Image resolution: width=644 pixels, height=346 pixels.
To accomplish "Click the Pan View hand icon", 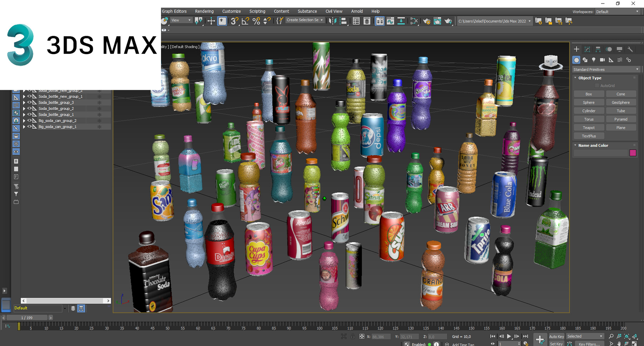I will click(619, 343).
